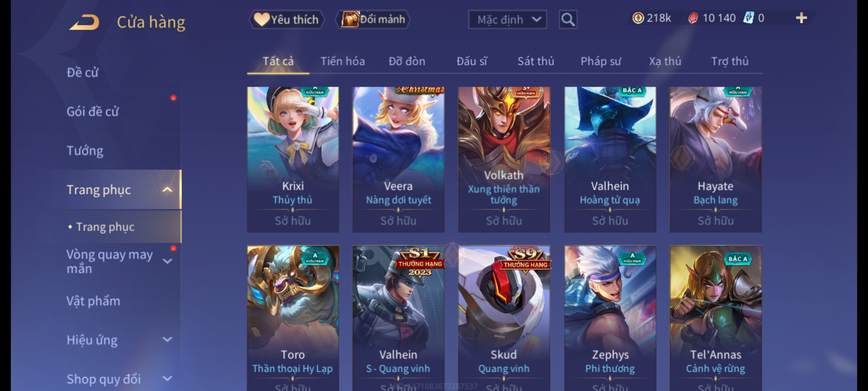868x391 pixels.
Task: Expand the Hiệu ứng sidebar section
Action: (167, 340)
